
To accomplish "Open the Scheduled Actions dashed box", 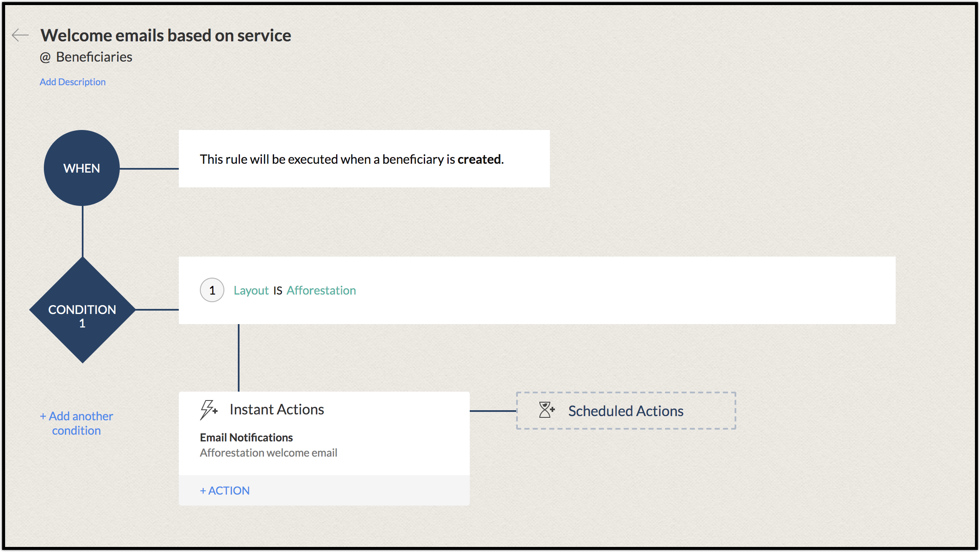I will (x=626, y=411).
